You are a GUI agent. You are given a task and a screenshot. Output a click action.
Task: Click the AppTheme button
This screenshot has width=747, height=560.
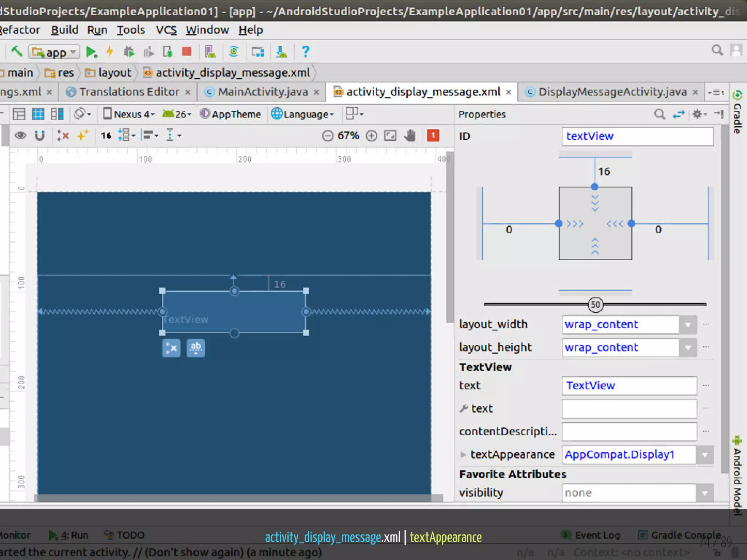(x=231, y=114)
